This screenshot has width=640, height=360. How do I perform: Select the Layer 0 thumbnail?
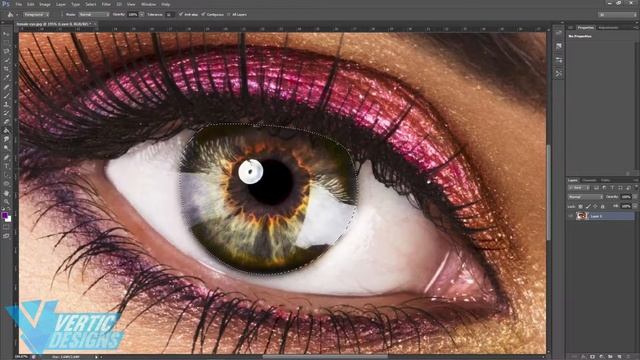[581, 216]
